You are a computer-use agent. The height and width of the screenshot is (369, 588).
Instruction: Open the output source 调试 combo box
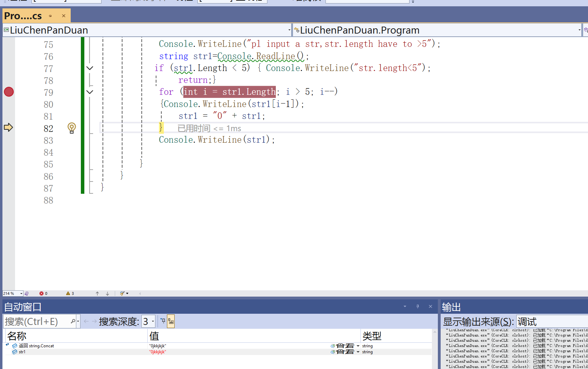[552, 321]
